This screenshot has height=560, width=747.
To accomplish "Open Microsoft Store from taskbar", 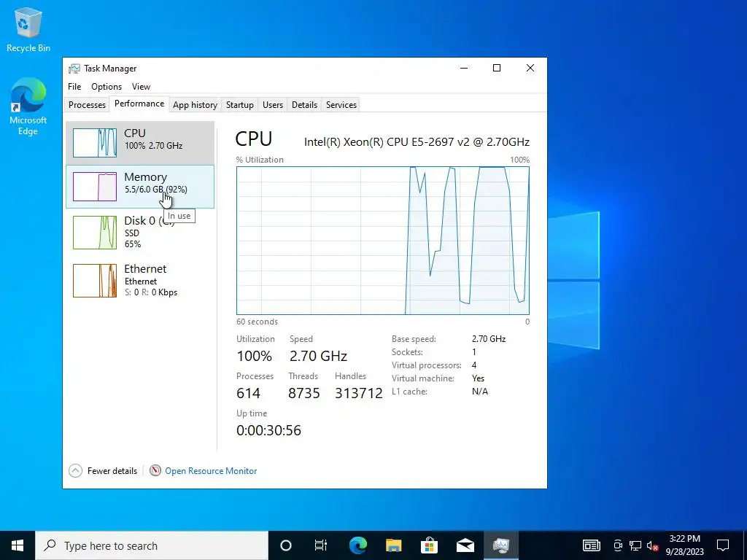I will (x=429, y=545).
